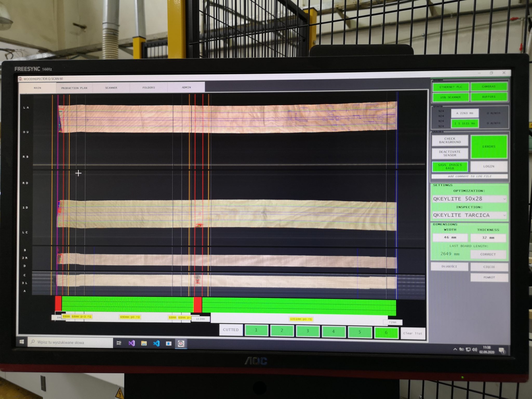Select cut list slot 5
Screen dimensions: 532x399
tap(360, 332)
